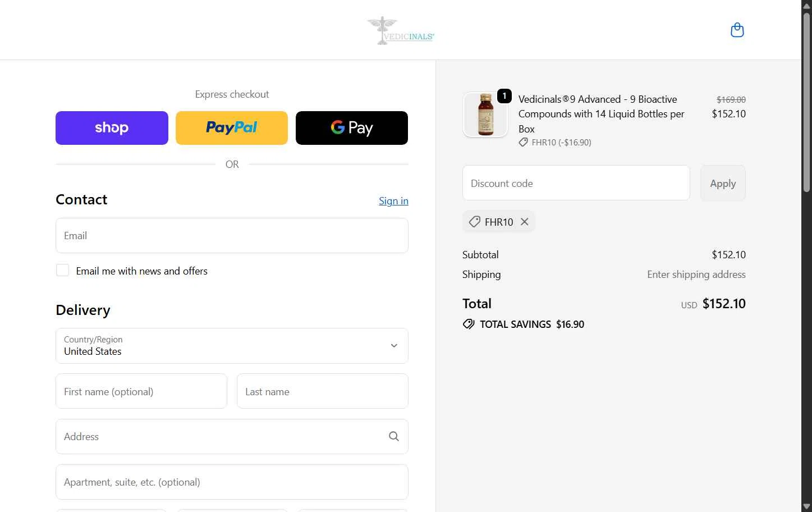Open the shopping bag cart icon
Image resolution: width=812 pixels, height=512 pixels.
click(x=737, y=30)
